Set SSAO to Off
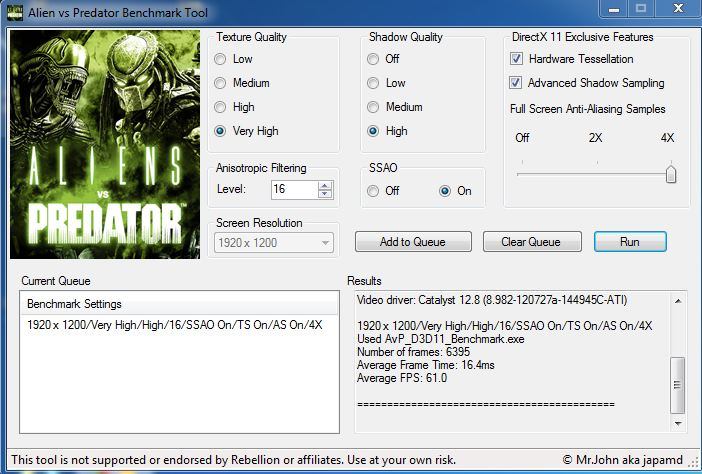The height and width of the screenshot is (474, 702). click(x=373, y=191)
